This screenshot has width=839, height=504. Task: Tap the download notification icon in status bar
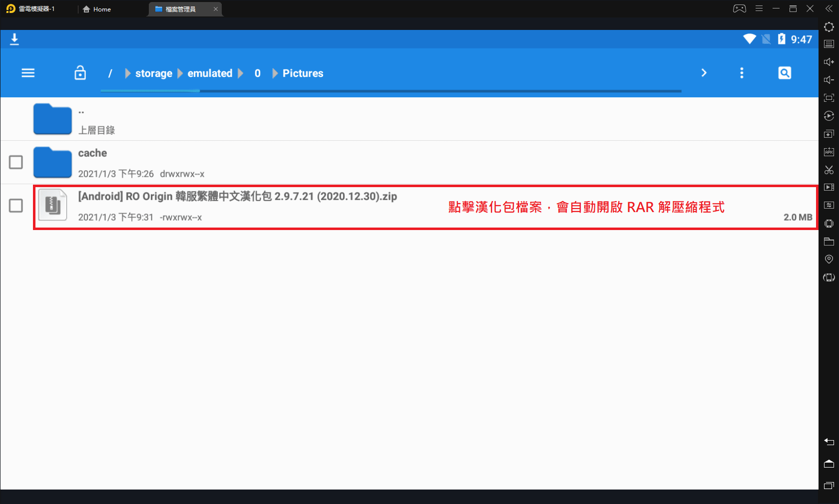(14, 39)
